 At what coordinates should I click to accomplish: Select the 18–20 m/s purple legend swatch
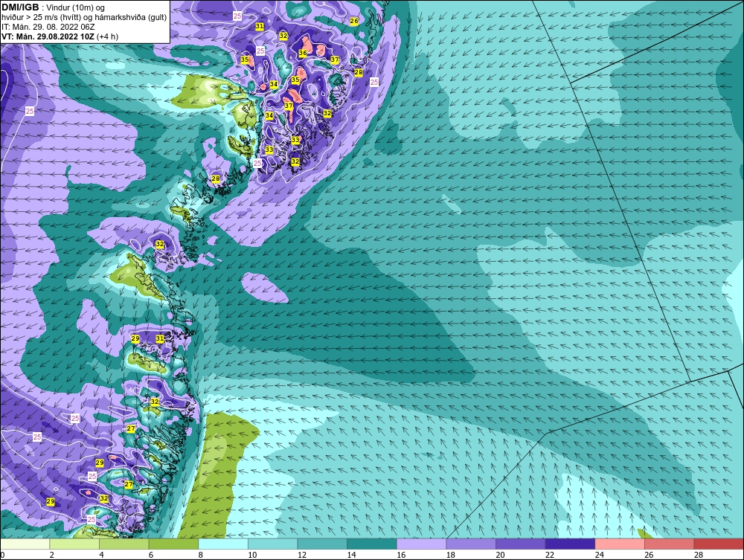[x=471, y=544]
